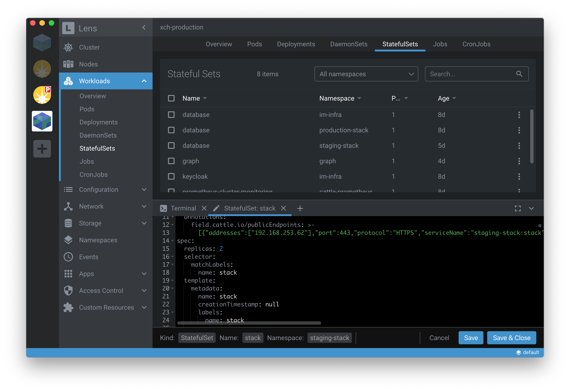The height and width of the screenshot is (392, 570).
Task: Open Pods in sidebar Workloads submenu
Action: 87,109
